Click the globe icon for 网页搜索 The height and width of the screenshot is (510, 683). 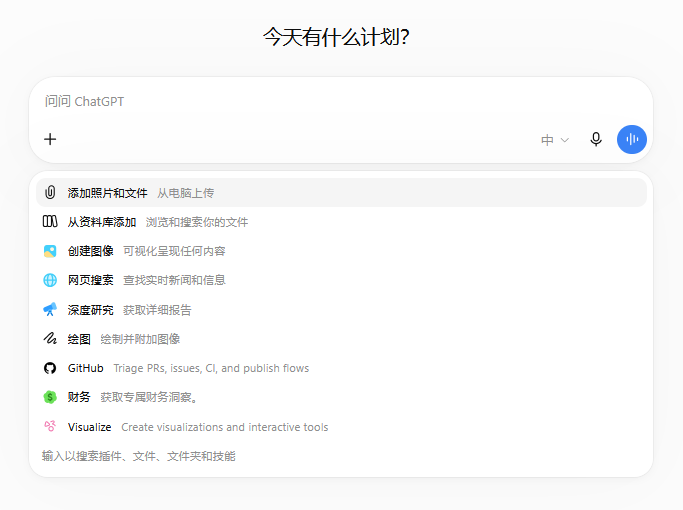[x=50, y=280]
